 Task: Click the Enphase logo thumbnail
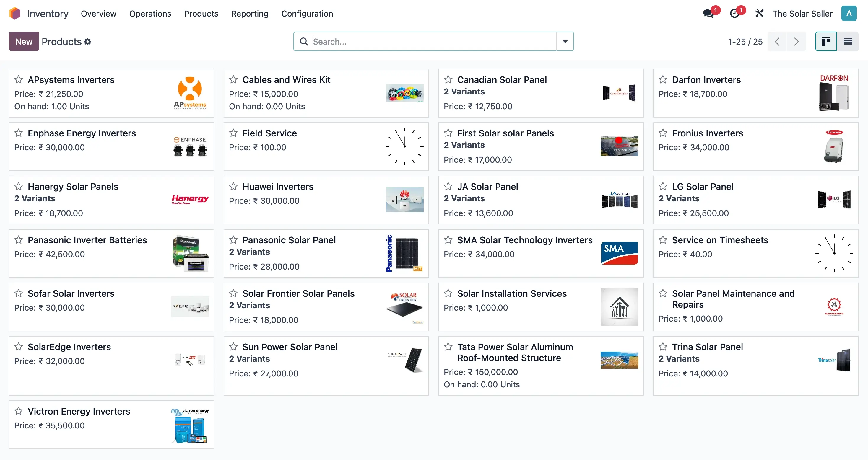tap(190, 146)
